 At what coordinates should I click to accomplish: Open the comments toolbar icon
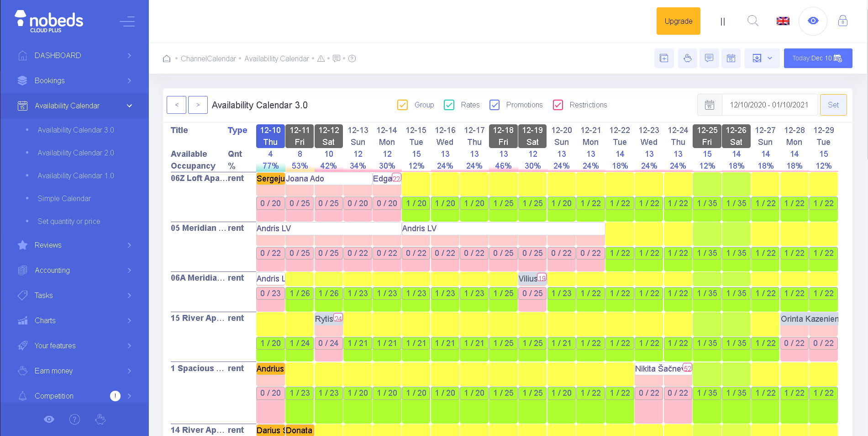(709, 58)
